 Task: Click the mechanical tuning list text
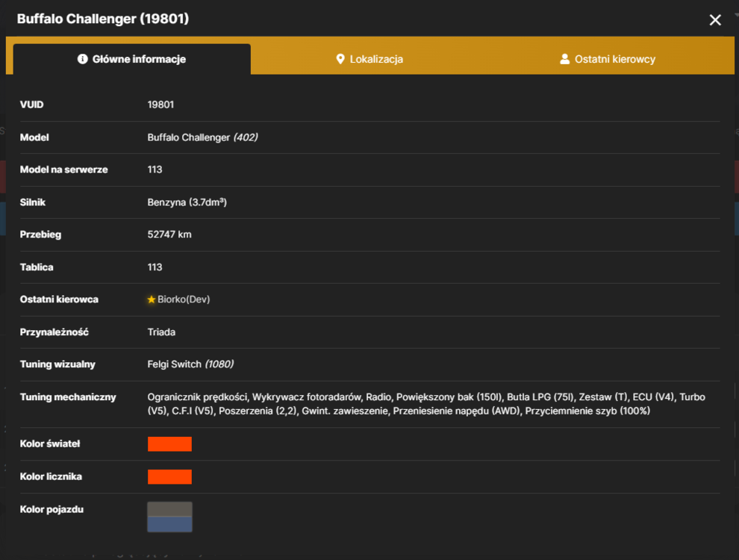pos(426,404)
